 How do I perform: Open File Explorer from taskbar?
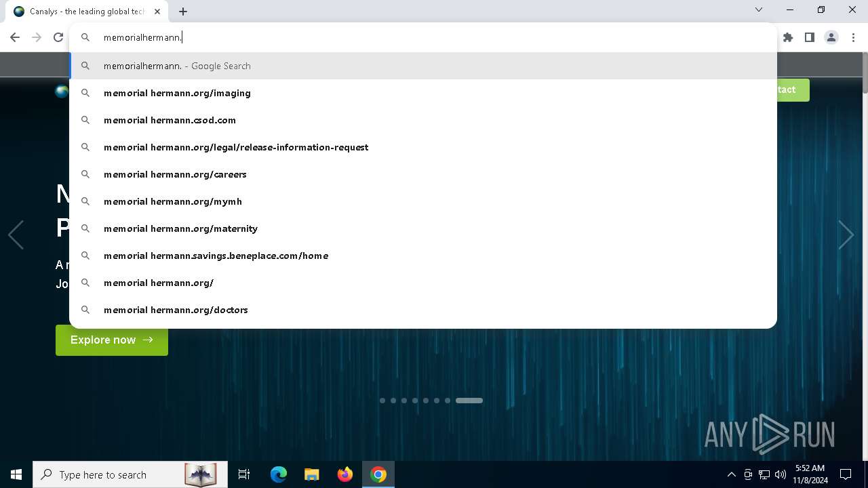(312, 474)
